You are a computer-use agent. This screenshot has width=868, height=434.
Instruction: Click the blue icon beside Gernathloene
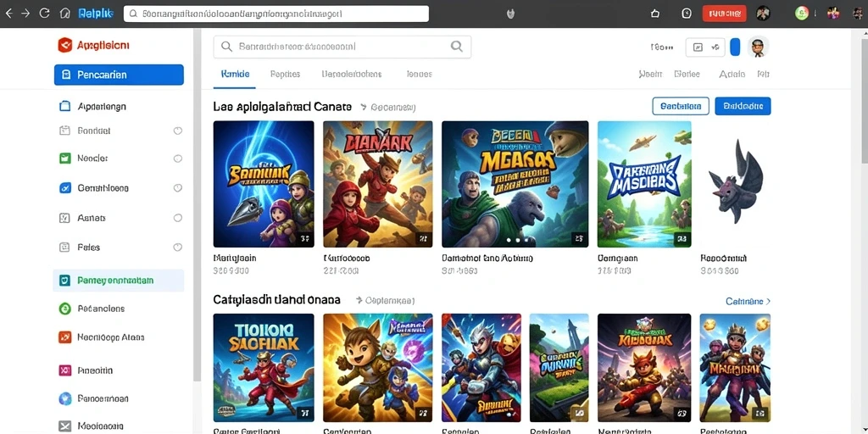64,188
